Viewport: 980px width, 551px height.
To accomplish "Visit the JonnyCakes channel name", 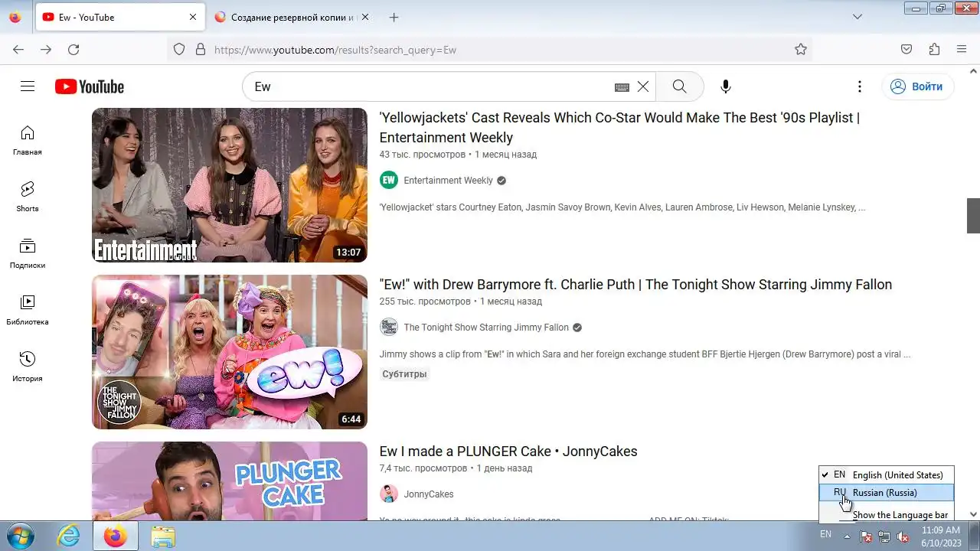I will coord(429,494).
